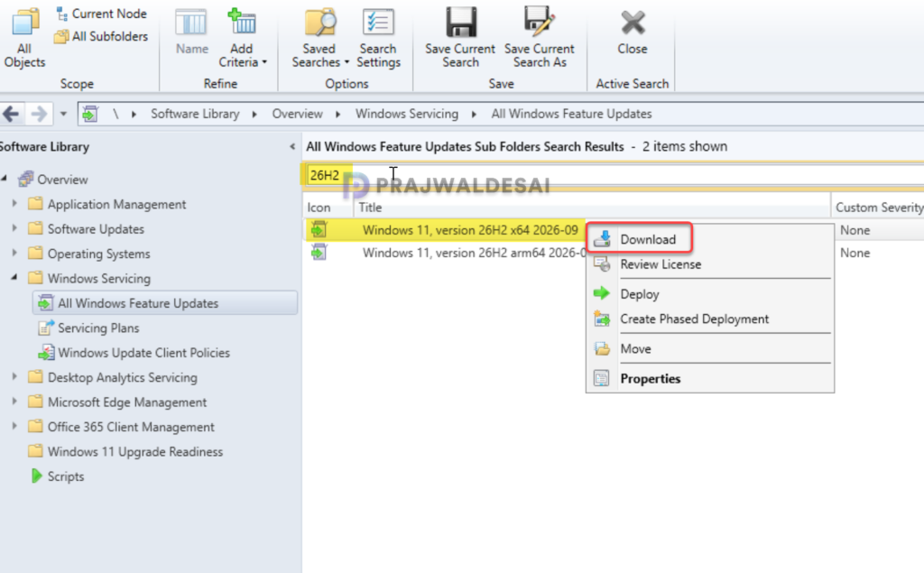
Task: Choose Create Phased Deployment menu item
Action: click(x=709, y=319)
